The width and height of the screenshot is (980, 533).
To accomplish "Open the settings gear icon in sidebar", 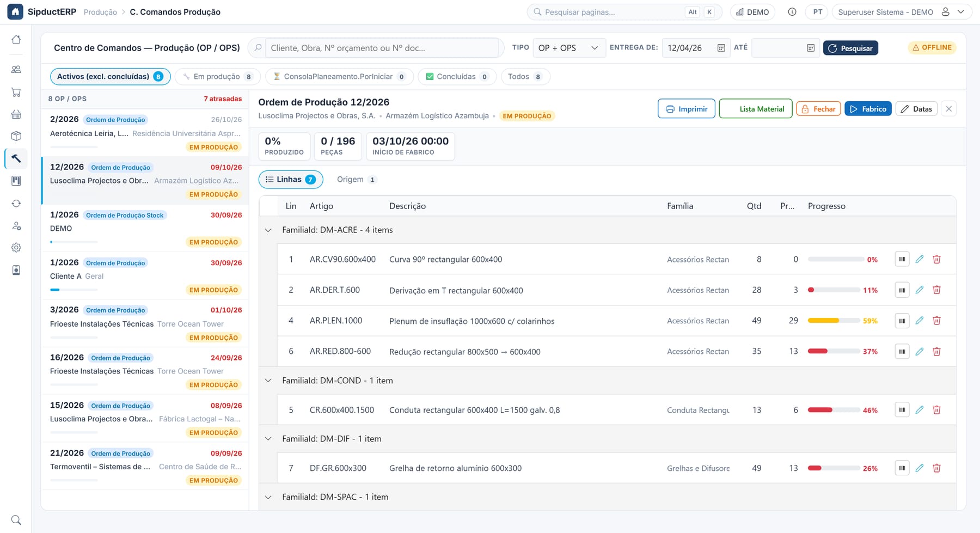I will [16, 248].
